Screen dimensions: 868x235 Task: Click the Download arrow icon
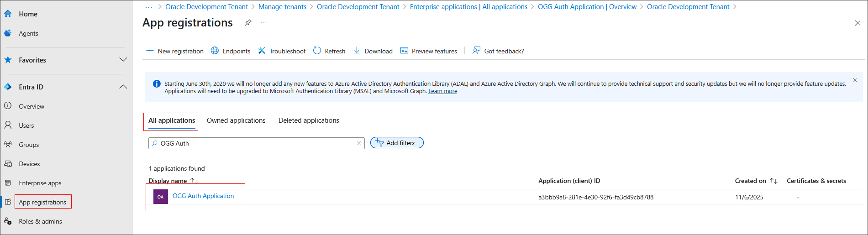coord(357,51)
